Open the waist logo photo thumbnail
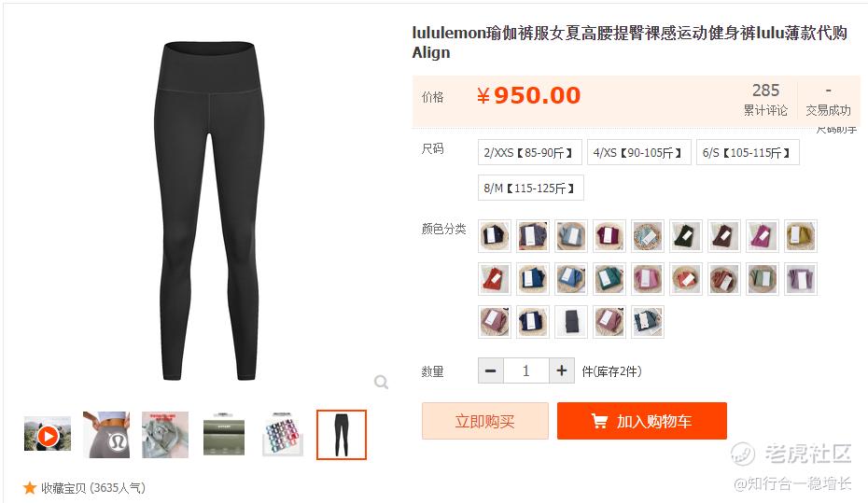Viewport: 868px width, 503px height. (106, 435)
